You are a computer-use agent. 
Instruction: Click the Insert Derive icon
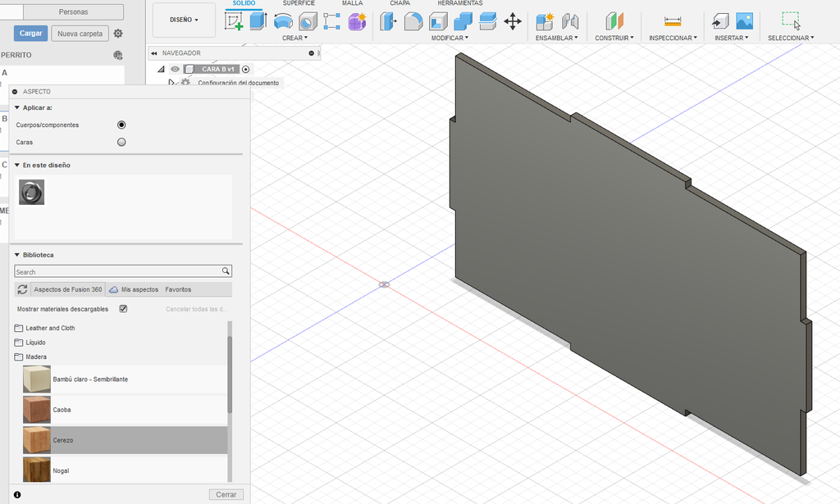click(720, 21)
